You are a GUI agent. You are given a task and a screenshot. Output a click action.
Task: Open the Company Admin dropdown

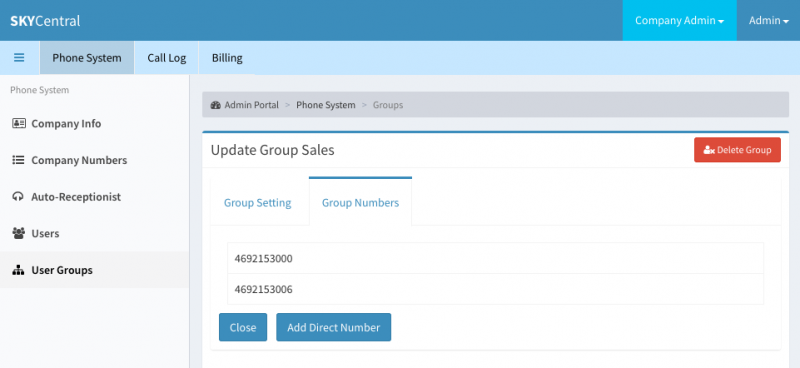[680, 20]
